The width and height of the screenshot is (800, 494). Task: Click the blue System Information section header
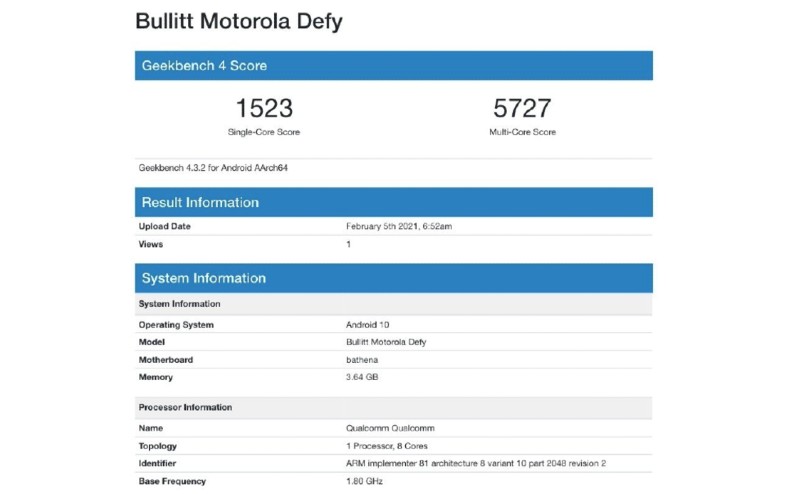pyautogui.click(x=393, y=278)
